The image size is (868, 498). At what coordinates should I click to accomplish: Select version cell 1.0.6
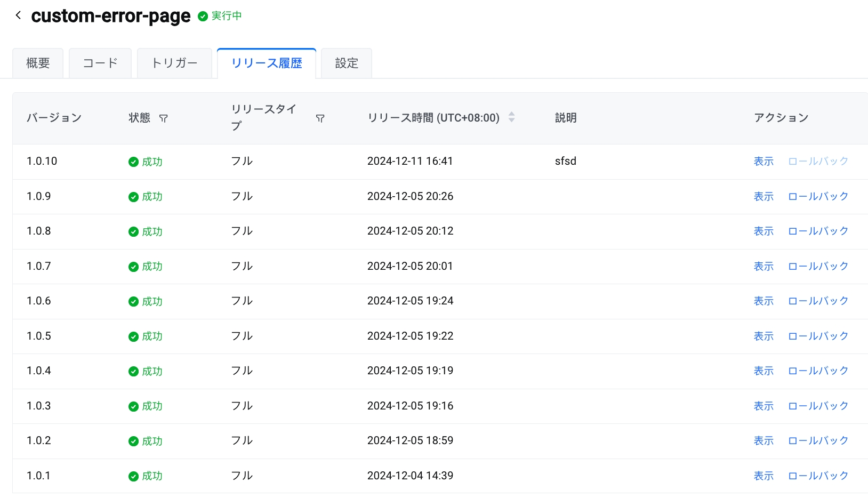click(x=39, y=301)
